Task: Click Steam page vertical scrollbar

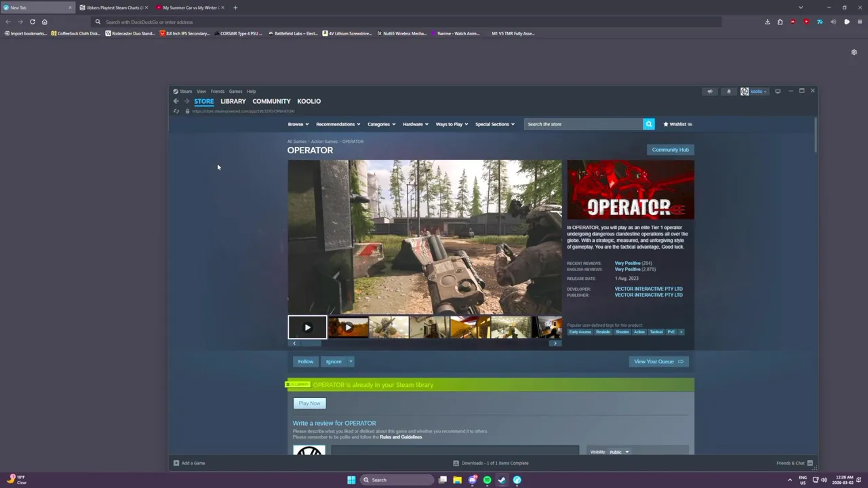Action: [815, 135]
